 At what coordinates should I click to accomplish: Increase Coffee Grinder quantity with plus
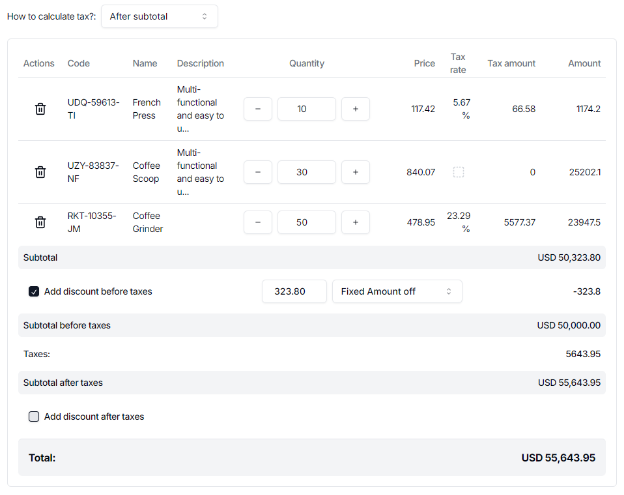pos(355,222)
